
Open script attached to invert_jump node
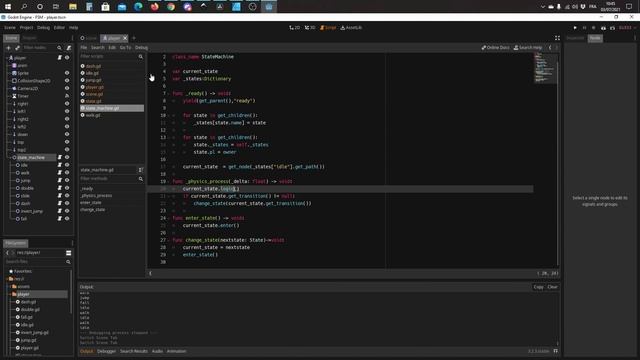60,211
